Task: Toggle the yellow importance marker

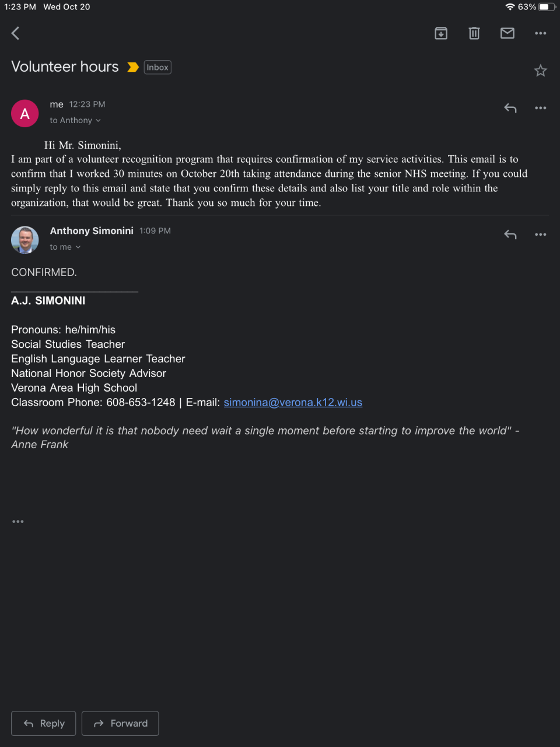Action: pyautogui.click(x=133, y=67)
